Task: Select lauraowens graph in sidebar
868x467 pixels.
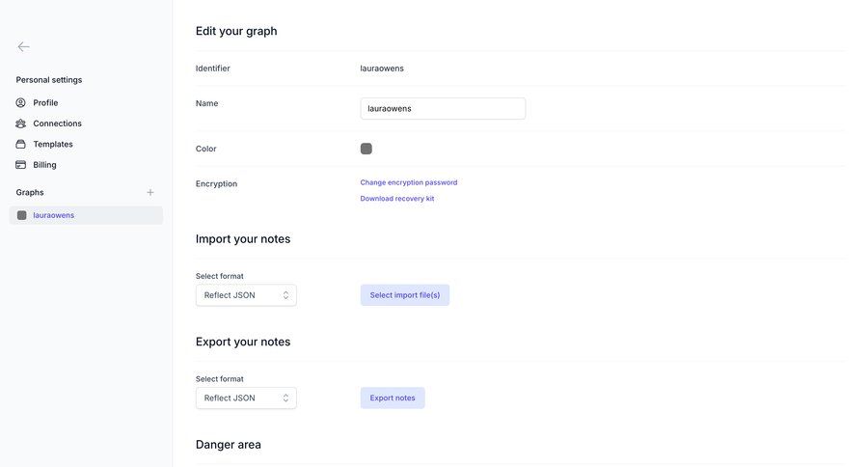Action: click(54, 215)
